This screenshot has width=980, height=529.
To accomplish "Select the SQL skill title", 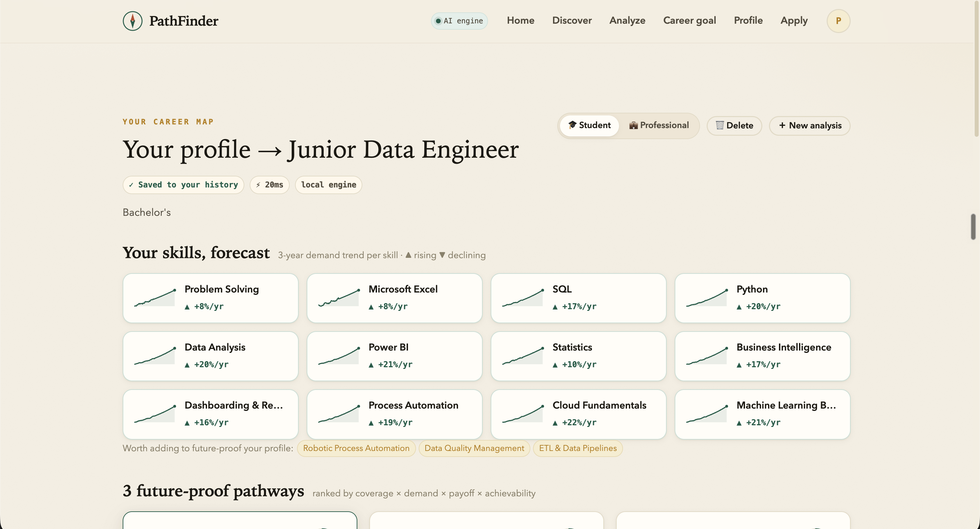I will pyautogui.click(x=562, y=289).
